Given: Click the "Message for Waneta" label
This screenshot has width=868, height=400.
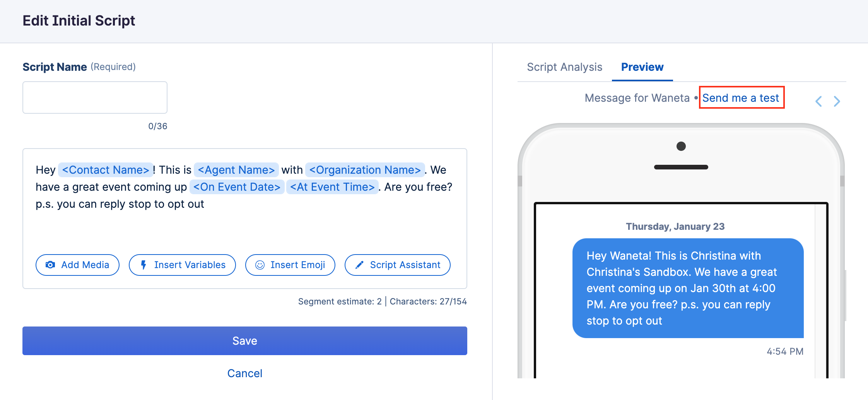Looking at the screenshot, I should [x=637, y=98].
